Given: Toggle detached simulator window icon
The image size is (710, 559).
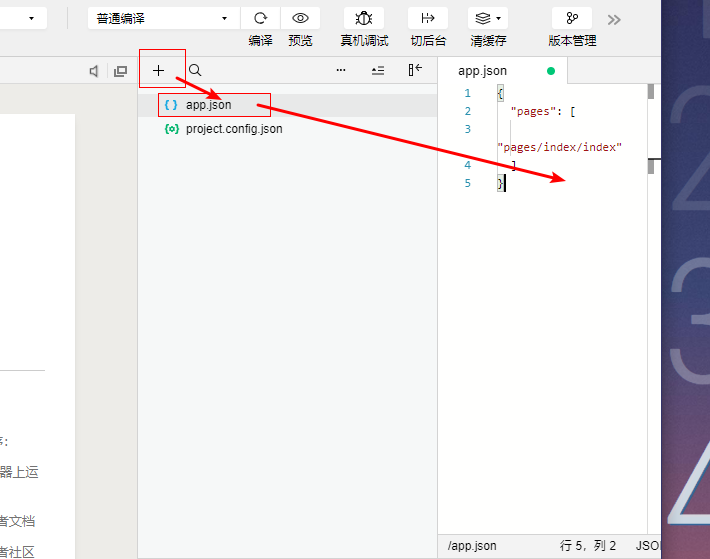Looking at the screenshot, I should pyautogui.click(x=120, y=71).
